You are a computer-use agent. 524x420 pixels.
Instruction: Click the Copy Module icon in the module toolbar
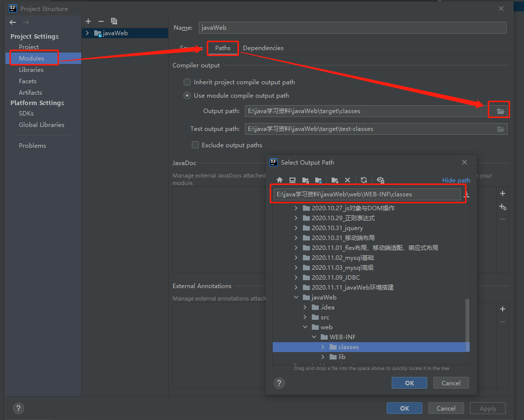[114, 21]
